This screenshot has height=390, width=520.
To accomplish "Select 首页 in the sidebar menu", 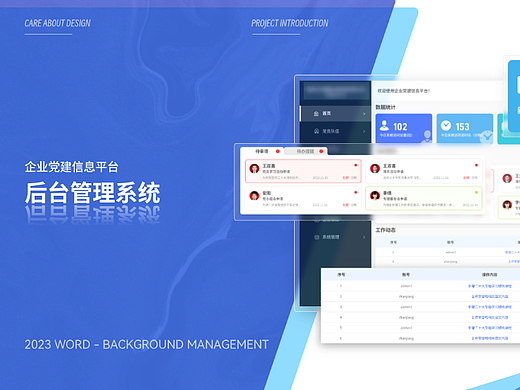I will [x=335, y=114].
